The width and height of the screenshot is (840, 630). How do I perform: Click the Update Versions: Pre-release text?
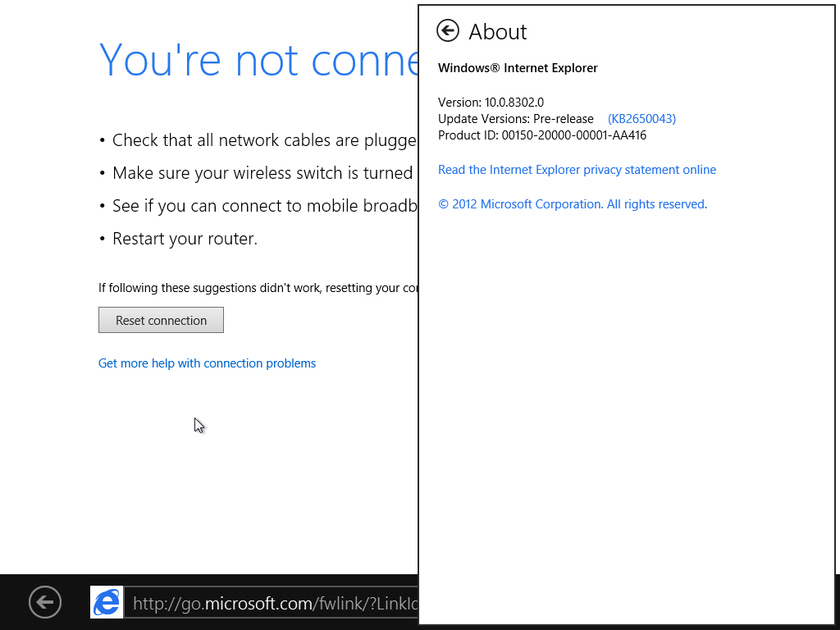pyautogui.click(x=516, y=119)
